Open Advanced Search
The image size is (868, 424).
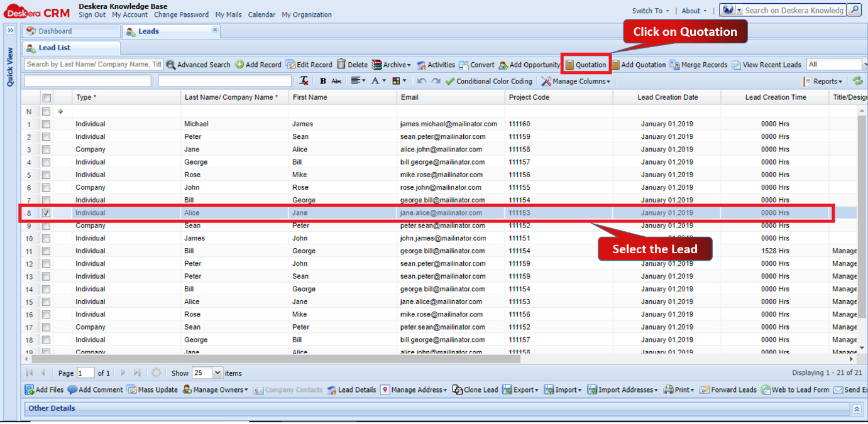198,65
